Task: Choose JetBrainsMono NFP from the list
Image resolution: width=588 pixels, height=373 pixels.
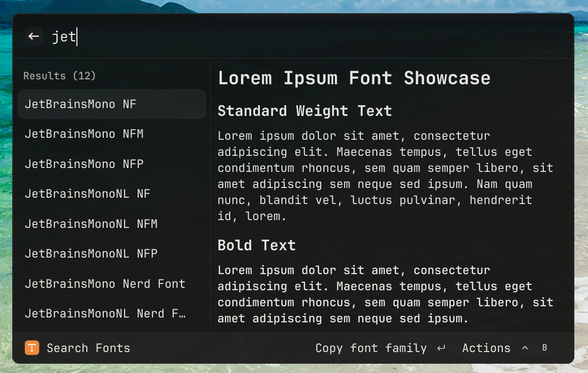Action: click(x=111, y=164)
